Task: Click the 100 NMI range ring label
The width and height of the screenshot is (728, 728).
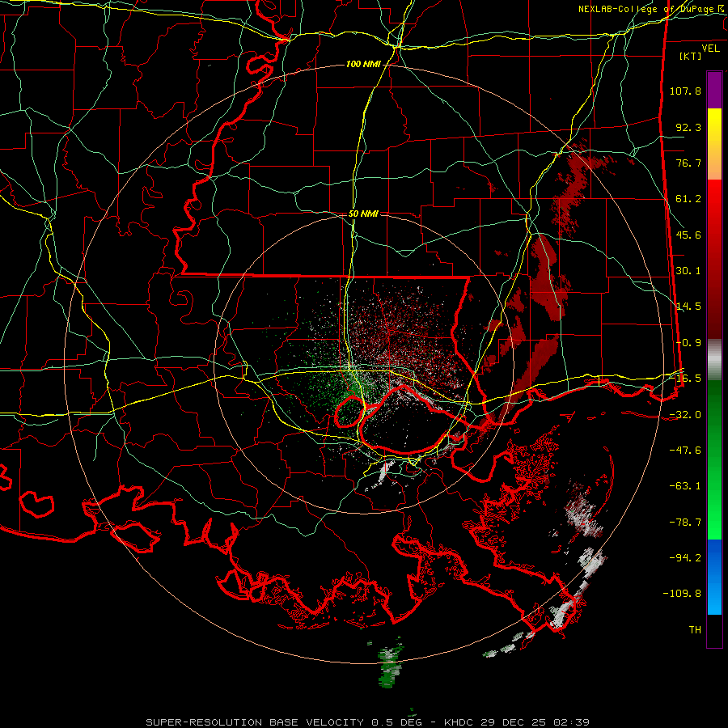Action: pos(363,64)
